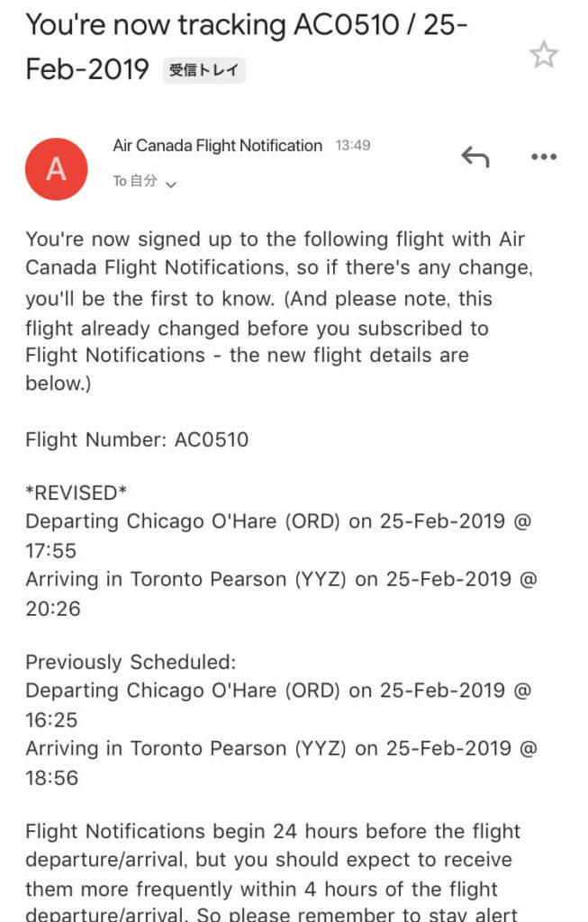Expand recipient details chevron beside To 自分
Viewport: 588px width, 922px height.
[x=170, y=185]
